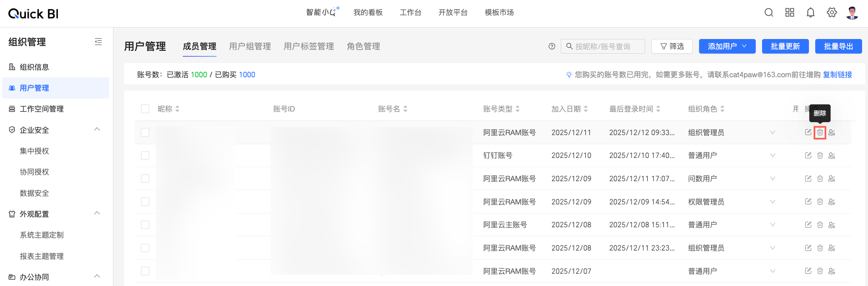Open role dropdown for 权限管理员 row
The height and width of the screenshot is (286, 868).
(x=773, y=202)
